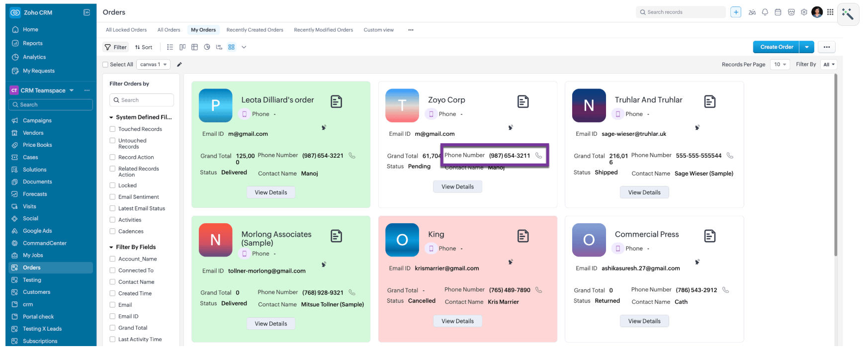
Task: Open the setup gear icon
Action: (x=804, y=12)
